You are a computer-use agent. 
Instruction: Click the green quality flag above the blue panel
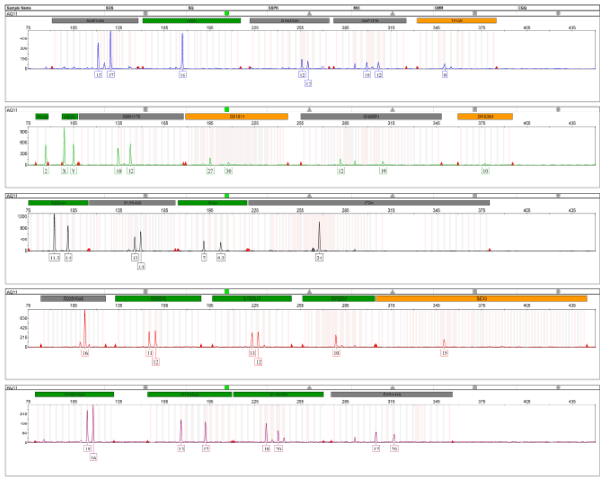227,13
